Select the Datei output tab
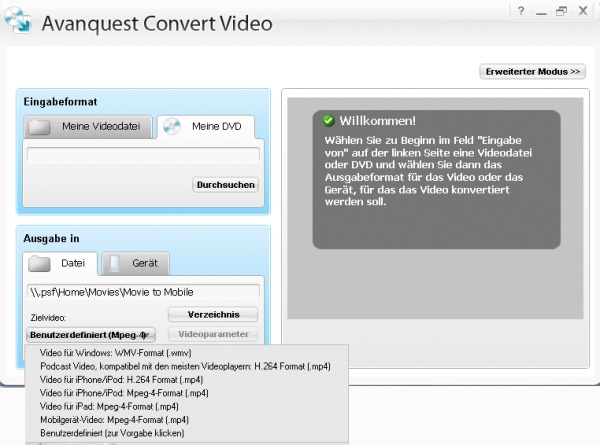Image resolution: width=600 pixels, height=445 pixels. tap(60, 263)
